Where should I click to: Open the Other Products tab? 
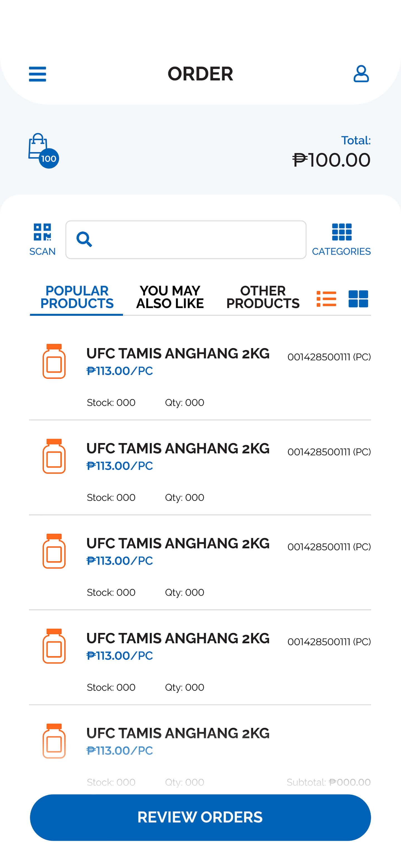(263, 297)
